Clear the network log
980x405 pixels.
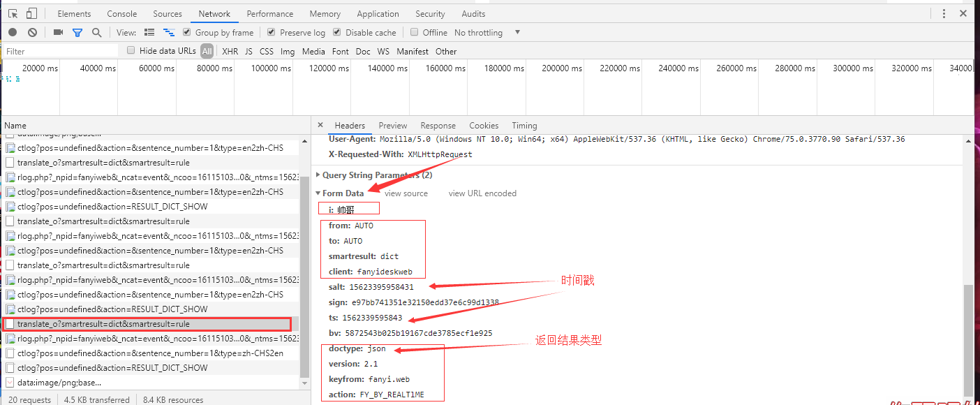(32, 32)
